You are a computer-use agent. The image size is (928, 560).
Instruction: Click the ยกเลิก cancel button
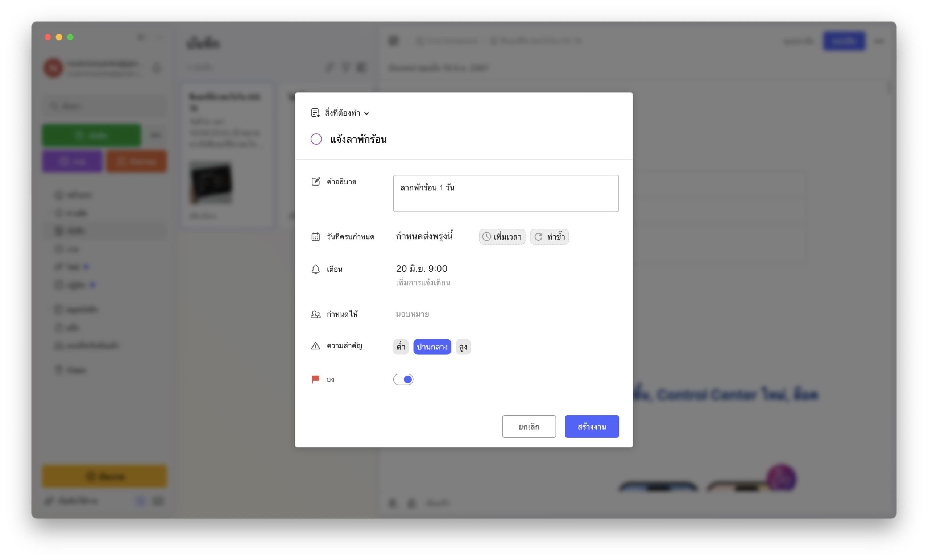click(529, 427)
